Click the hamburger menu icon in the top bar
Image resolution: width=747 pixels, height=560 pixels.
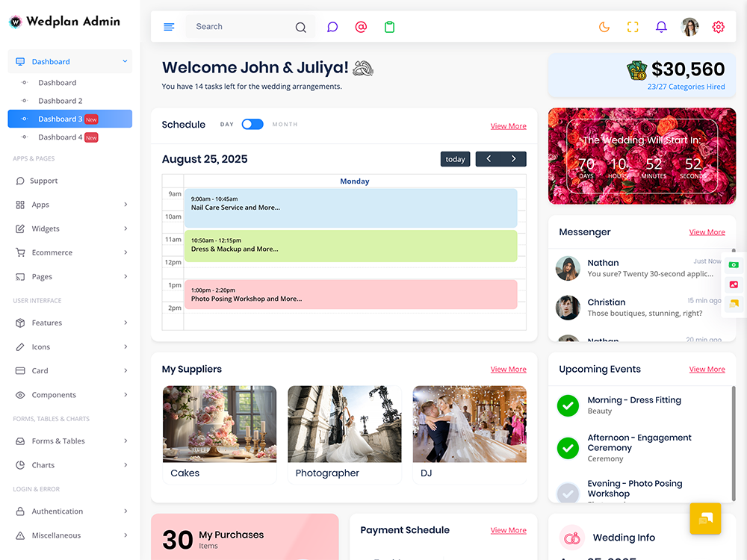pyautogui.click(x=169, y=27)
